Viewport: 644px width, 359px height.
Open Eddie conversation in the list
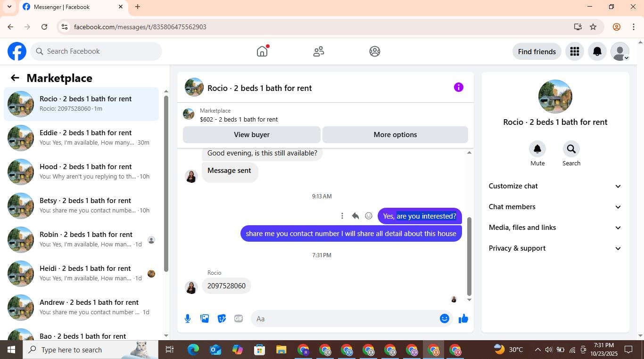click(x=81, y=138)
